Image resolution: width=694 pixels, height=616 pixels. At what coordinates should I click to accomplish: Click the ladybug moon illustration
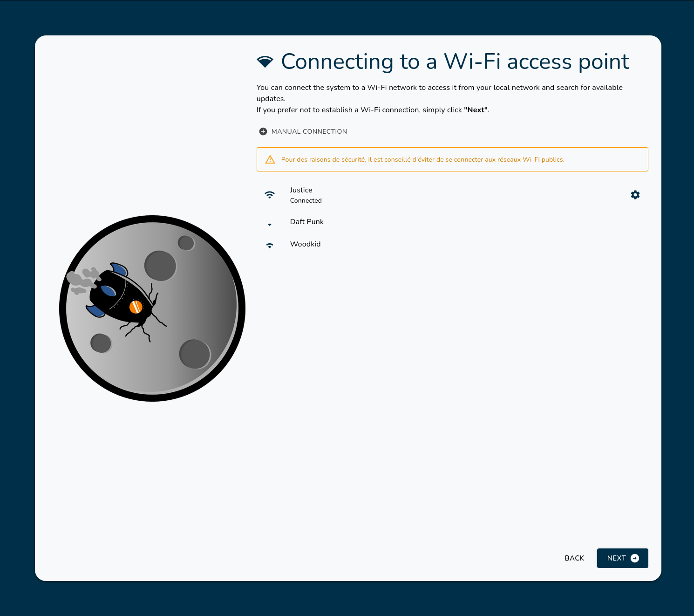tap(152, 308)
